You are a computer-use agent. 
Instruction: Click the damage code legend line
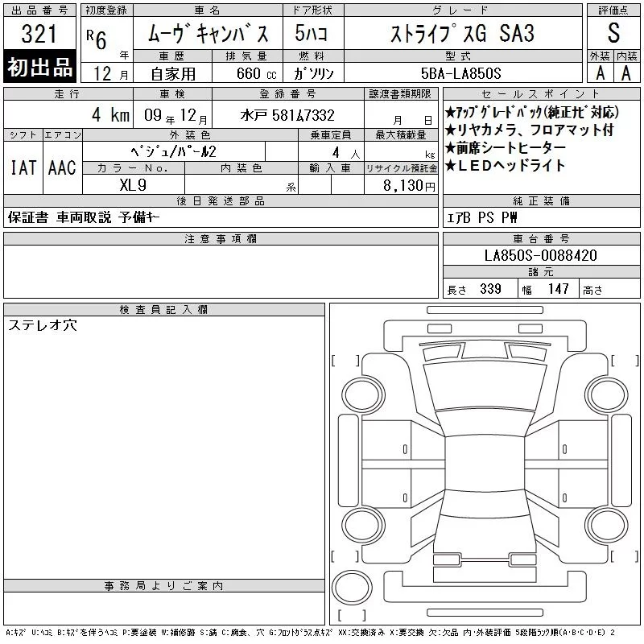[x=311, y=633]
